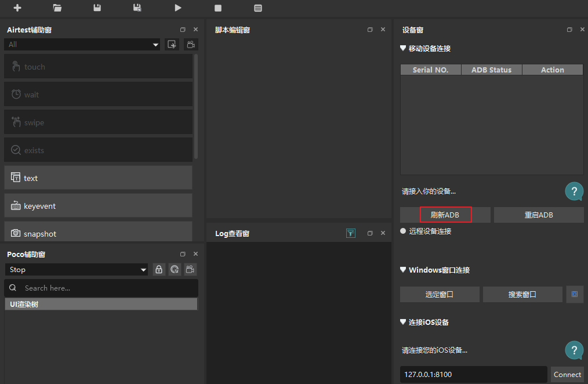
Task: Click the help icon beside the device prompt
Action: pos(574,191)
